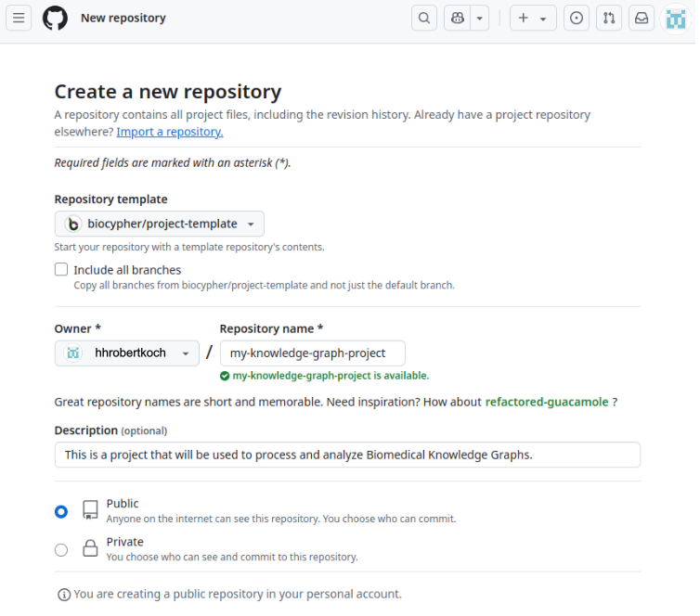Screen dimensions: 700x616
Task: Open the hamburger navigation menu
Action: coord(20,18)
